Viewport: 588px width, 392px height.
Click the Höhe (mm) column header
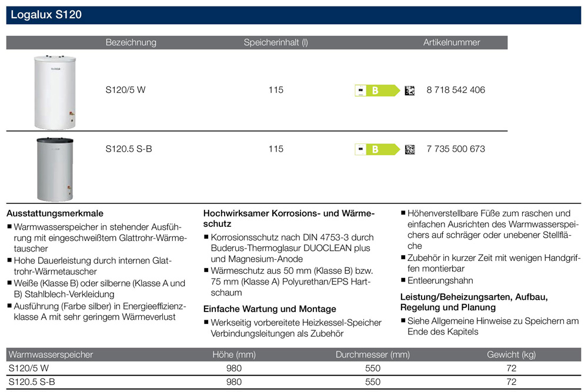click(x=234, y=354)
